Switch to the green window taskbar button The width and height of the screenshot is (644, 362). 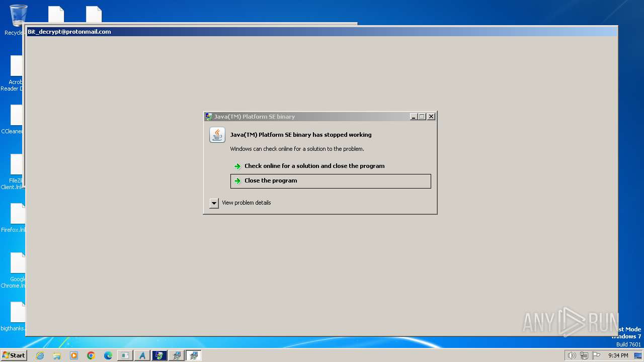click(125, 355)
